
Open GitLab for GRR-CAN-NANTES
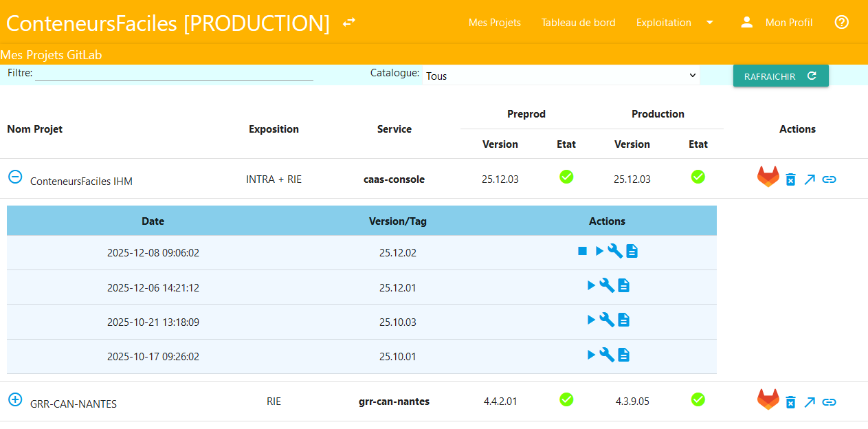[x=768, y=399]
